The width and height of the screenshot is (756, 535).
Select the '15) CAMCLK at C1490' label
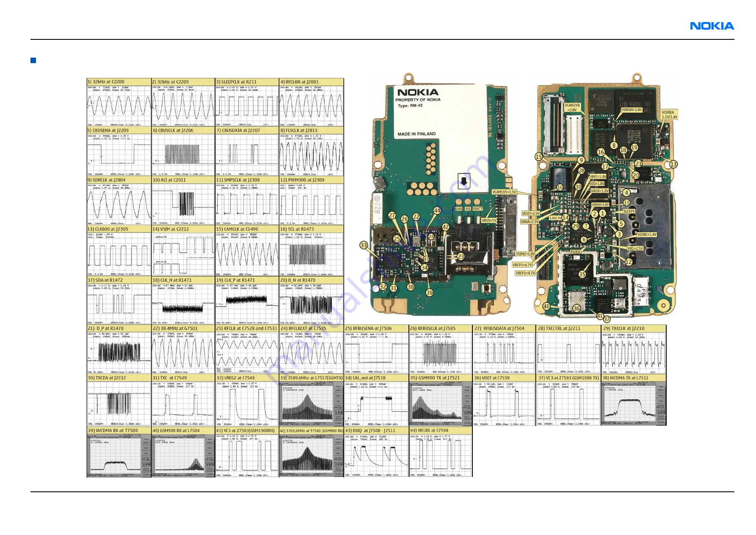(x=237, y=229)
